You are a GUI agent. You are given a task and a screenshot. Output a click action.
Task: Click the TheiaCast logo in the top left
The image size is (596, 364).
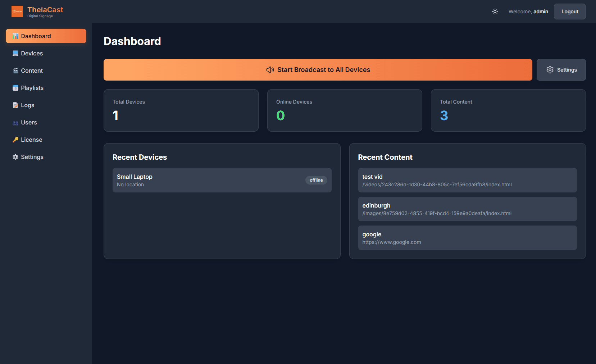click(17, 11)
